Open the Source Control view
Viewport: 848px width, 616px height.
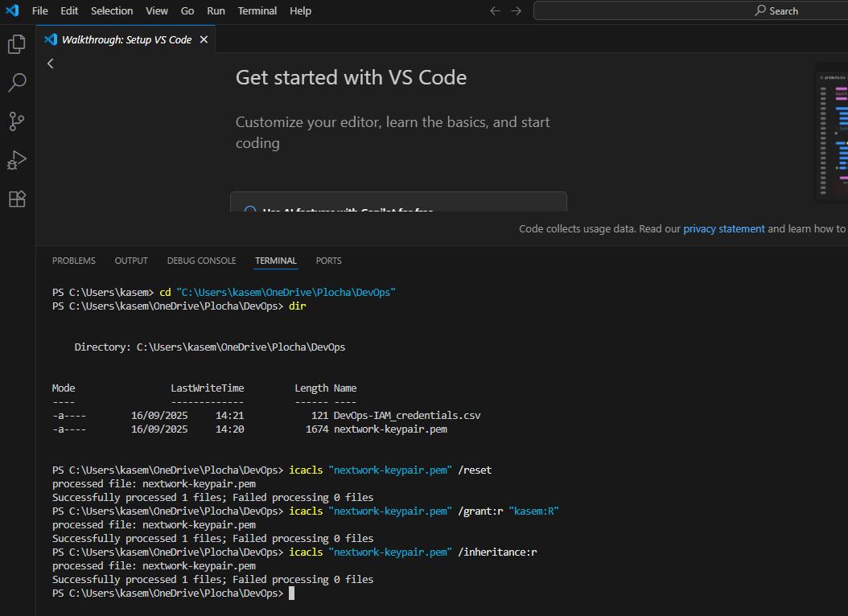point(17,121)
